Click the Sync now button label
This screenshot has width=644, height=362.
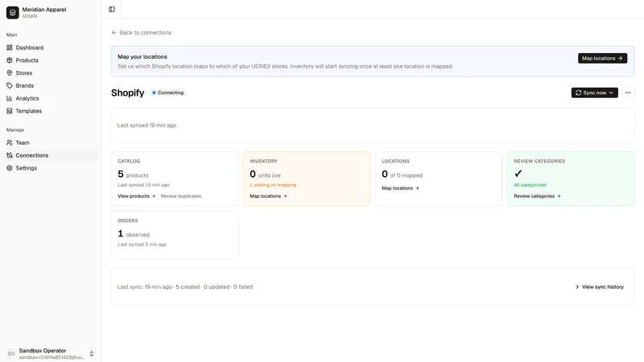click(x=595, y=93)
